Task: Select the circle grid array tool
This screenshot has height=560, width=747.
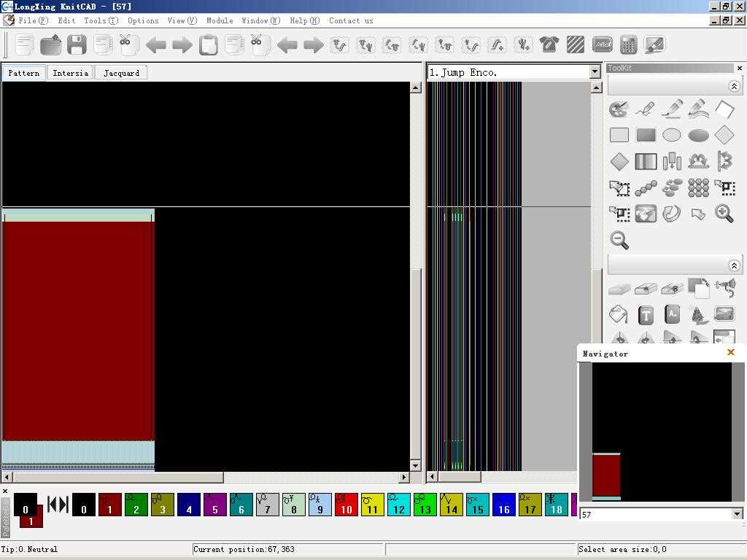Action: click(698, 187)
